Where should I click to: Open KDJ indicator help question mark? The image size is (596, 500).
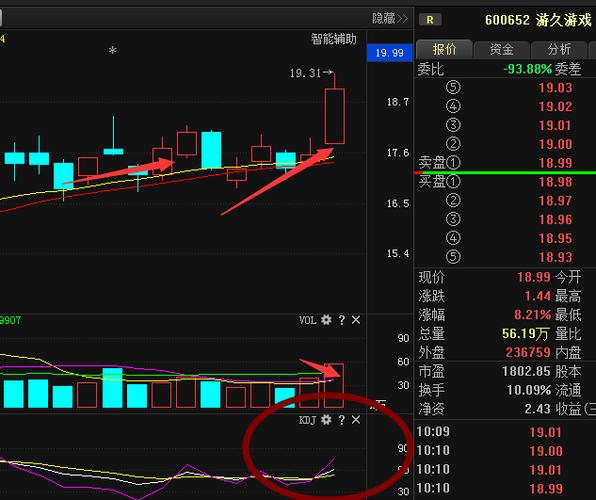tap(341, 420)
